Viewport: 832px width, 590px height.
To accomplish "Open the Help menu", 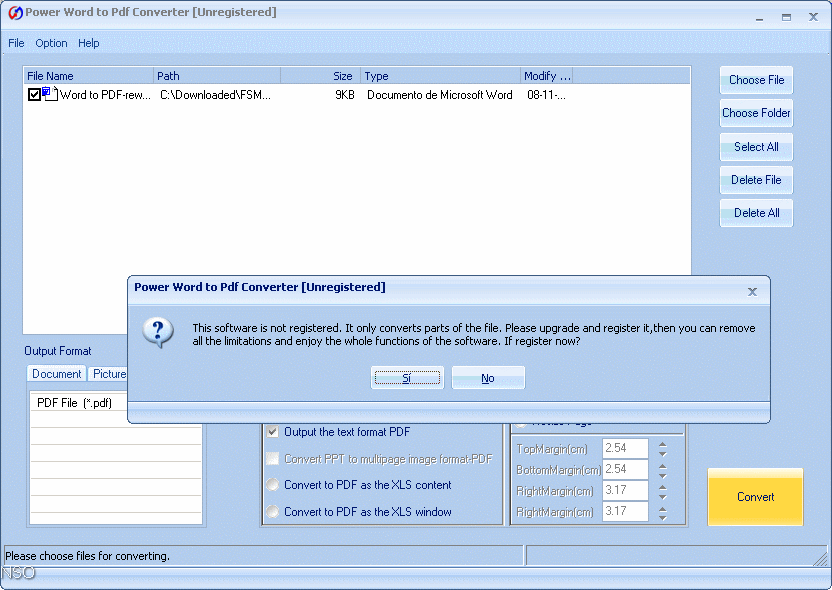I will pyautogui.click(x=88, y=43).
